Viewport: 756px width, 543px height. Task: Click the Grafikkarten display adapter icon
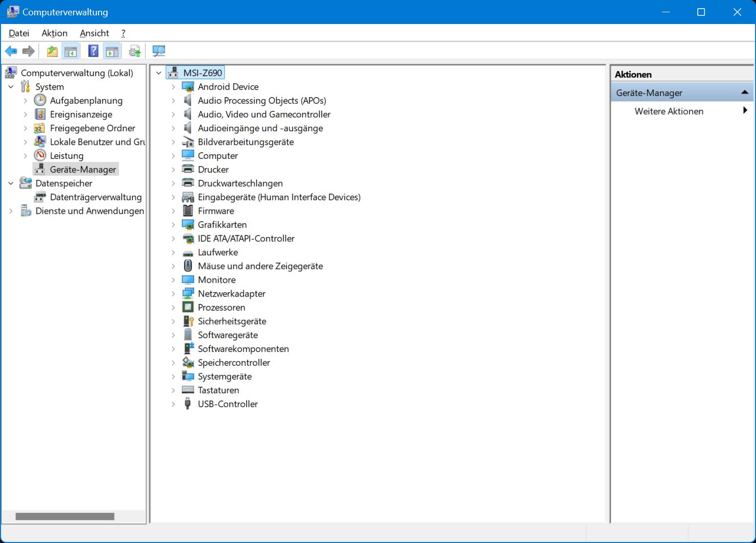tap(188, 225)
